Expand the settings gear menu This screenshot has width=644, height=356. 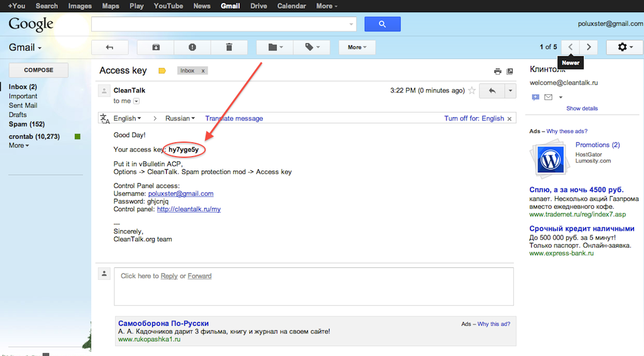(x=624, y=47)
